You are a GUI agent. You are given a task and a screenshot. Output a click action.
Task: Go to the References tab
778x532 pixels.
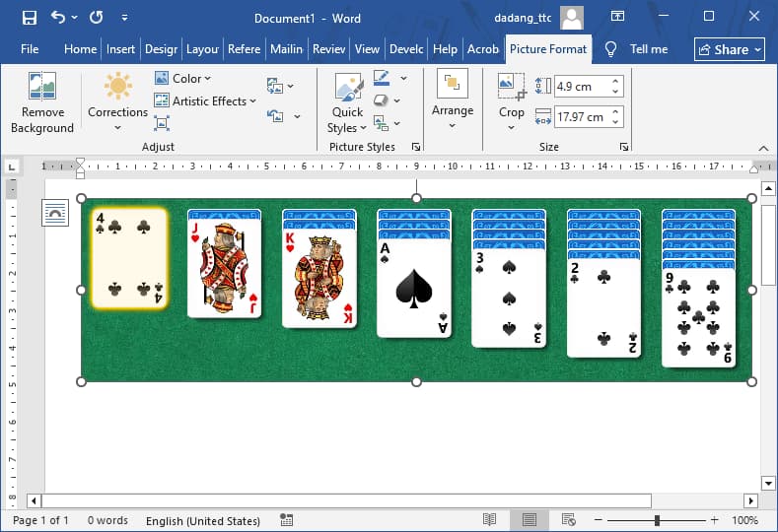tap(245, 49)
